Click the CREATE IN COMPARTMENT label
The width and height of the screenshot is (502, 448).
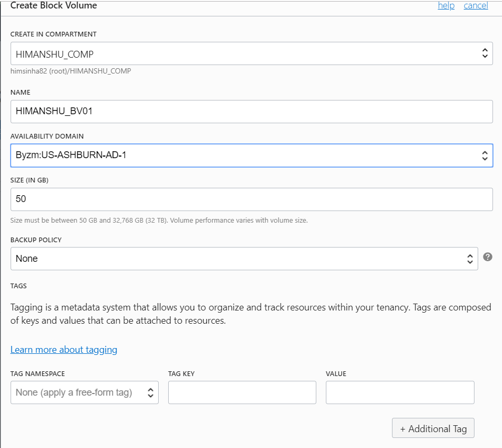point(53,34)
